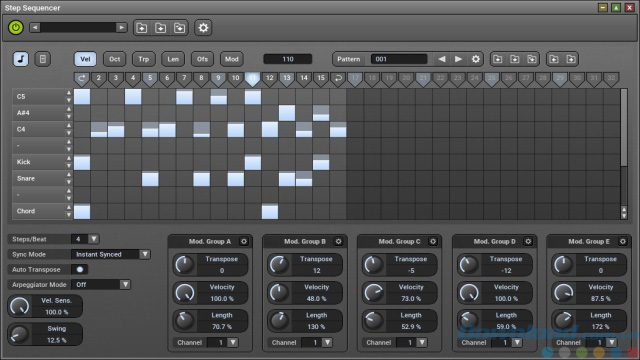Lower the Chord row with down arrow
Image resolution: width=640 pixels, height=360 pixels.
point(69,215)
